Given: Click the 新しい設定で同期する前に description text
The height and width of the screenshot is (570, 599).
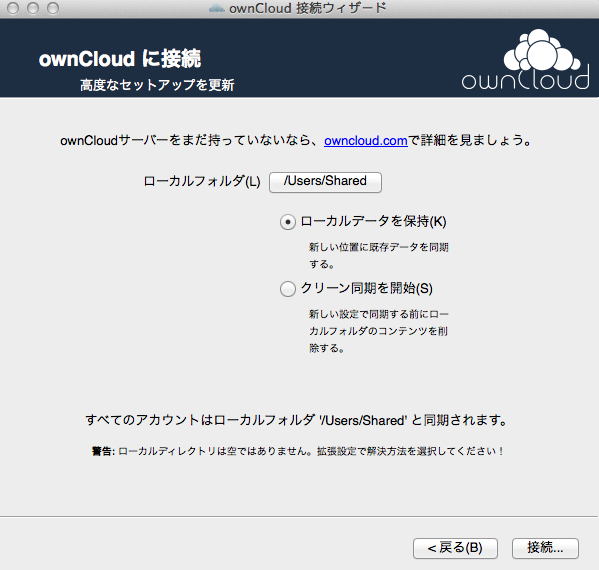Looking at the screenshot, I should tap(379, 331).
